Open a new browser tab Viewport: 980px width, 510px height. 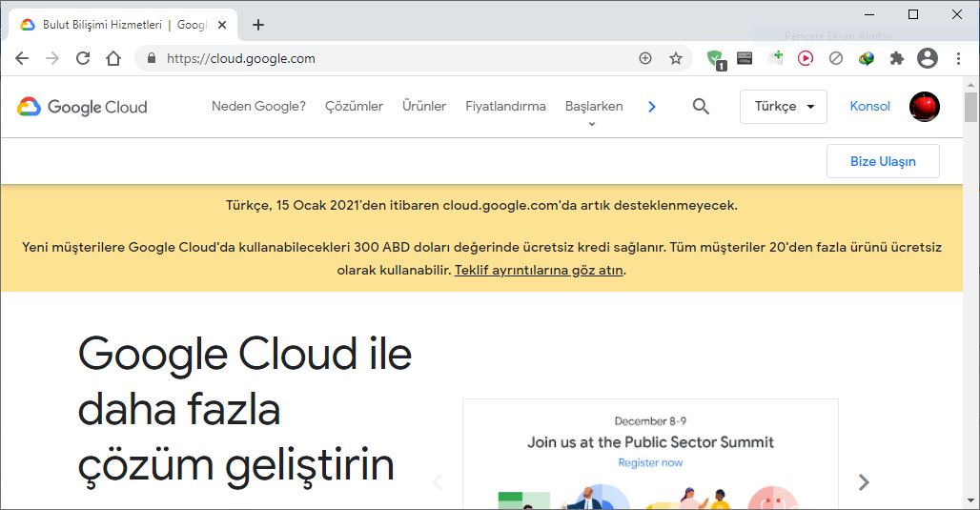(x=258, y=25)
